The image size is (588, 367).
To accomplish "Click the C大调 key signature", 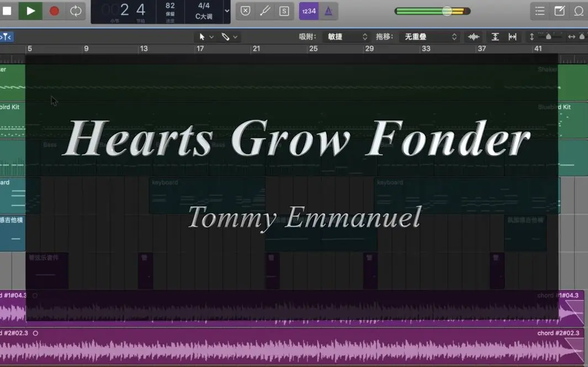I will point(204,17).
